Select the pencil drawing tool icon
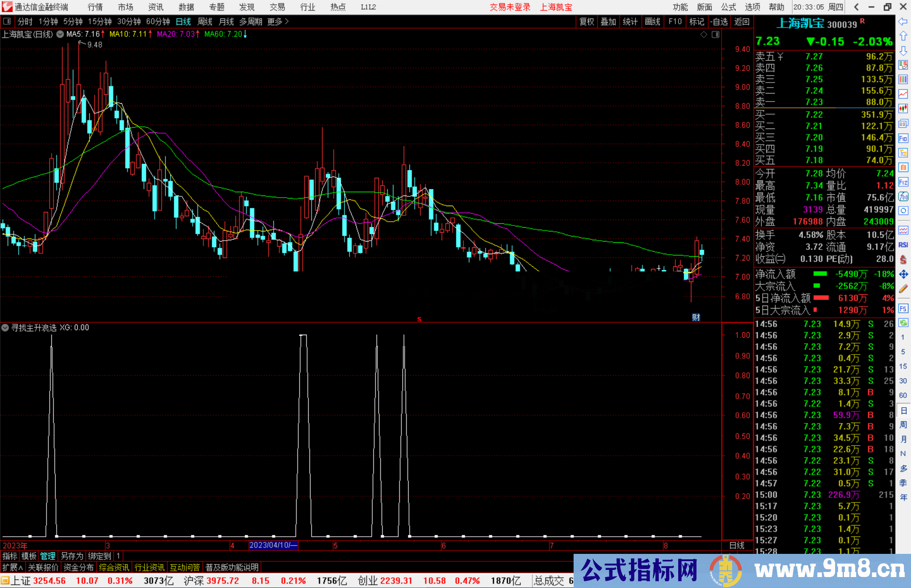This screenshot has width=911, height=588. (x=903, y=289)
